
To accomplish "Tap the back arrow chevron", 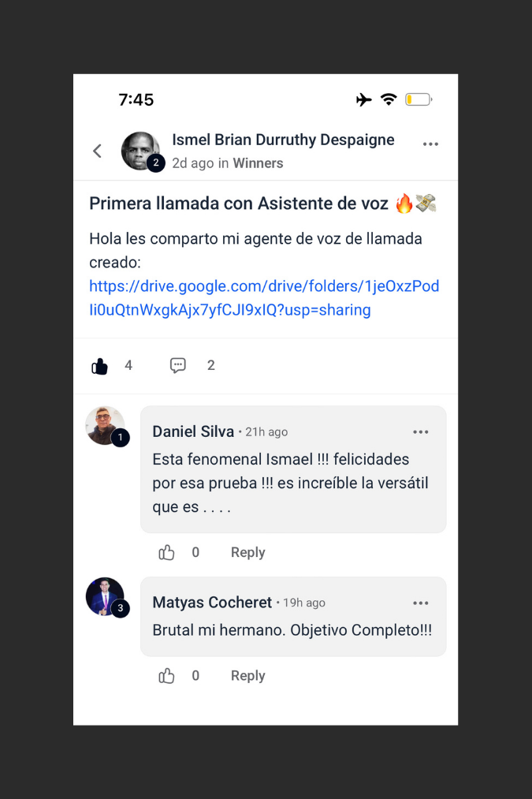I will point(98,151).
